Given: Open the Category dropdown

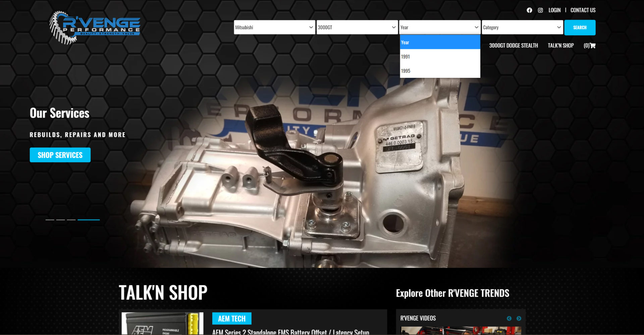Looking at the screenshot, I should pyautogui.click(x=522, y=27).
